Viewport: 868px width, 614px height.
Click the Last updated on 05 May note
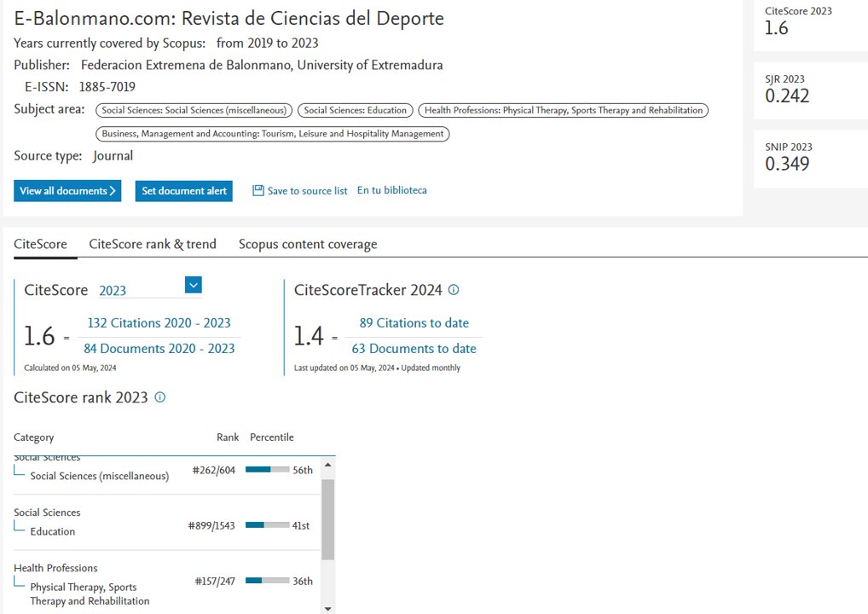[x=377, y=368]
